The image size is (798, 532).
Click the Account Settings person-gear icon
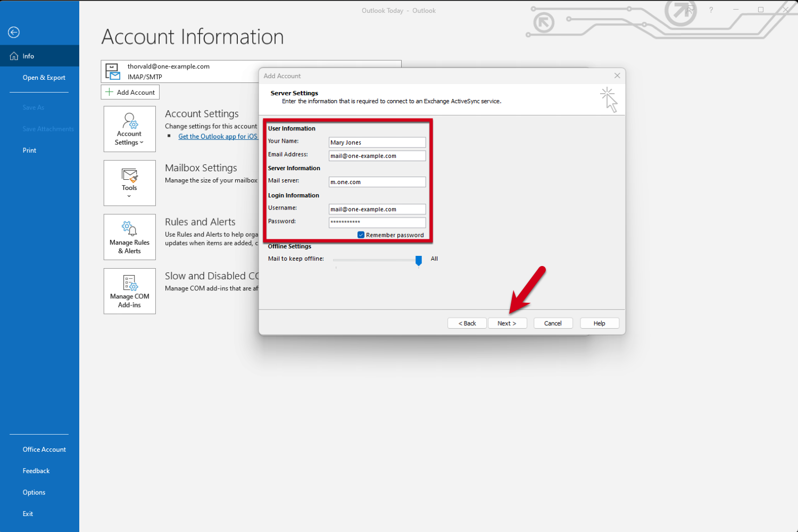coord(130,121)
